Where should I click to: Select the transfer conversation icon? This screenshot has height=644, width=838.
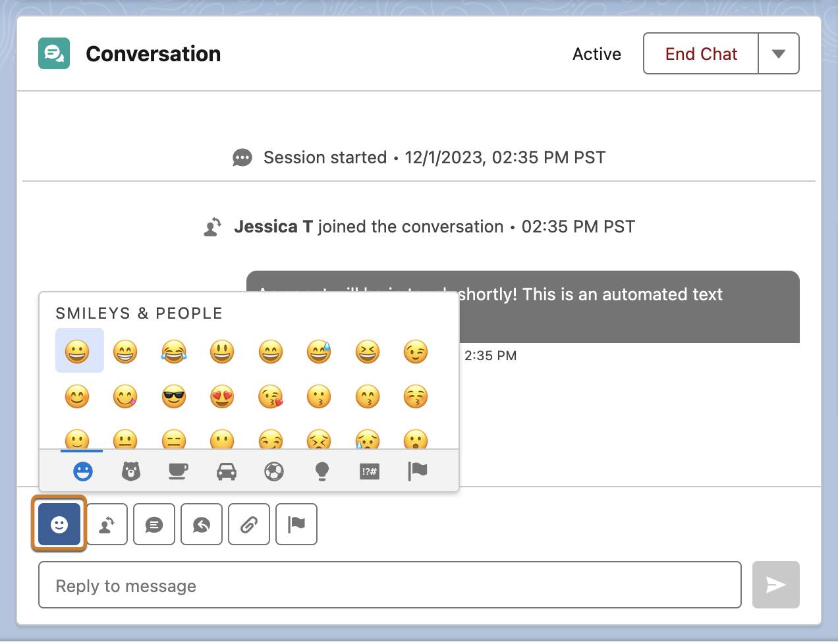tap(106, 524)
